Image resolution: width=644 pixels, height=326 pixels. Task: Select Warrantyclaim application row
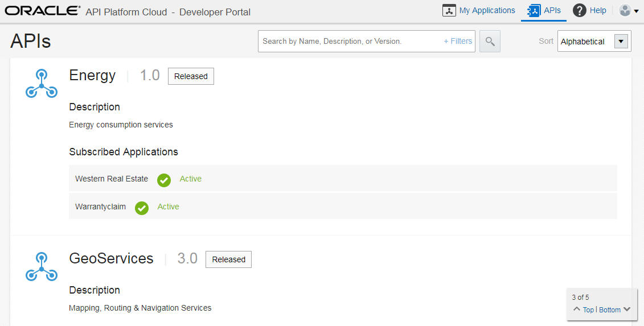point(343,207)
